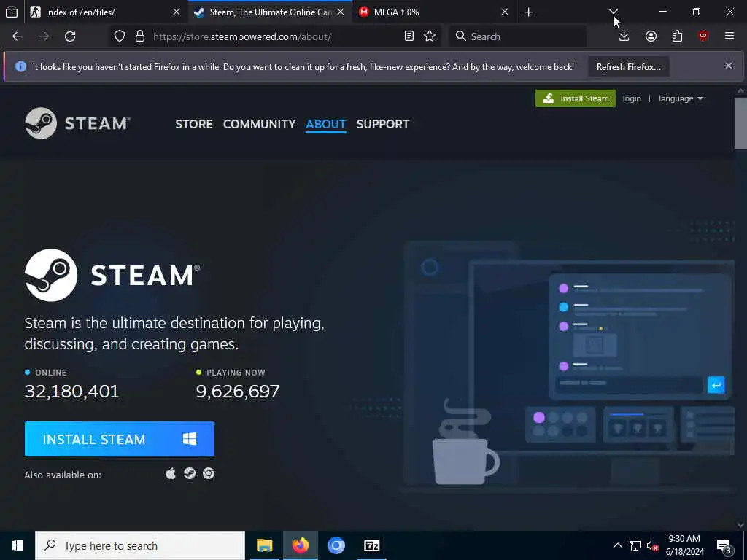Click the network icon in system tray
The height and width of the screenshot is (560, 747).
(x=635, y=545)
